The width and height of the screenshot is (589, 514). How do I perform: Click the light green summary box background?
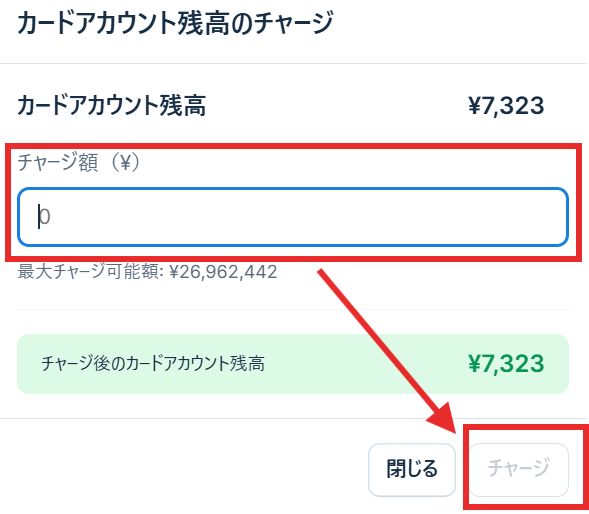pyautogui.click(x=293, y=364)
